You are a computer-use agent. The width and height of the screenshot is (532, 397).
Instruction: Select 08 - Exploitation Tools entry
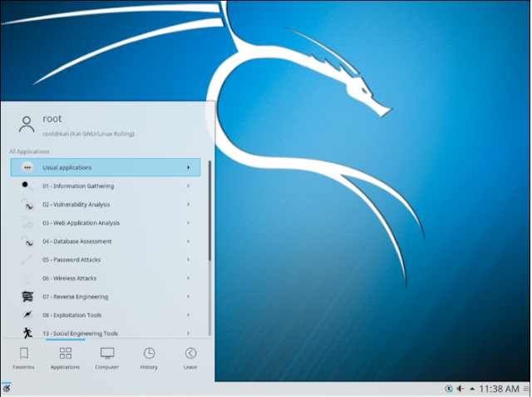(106, 315)
